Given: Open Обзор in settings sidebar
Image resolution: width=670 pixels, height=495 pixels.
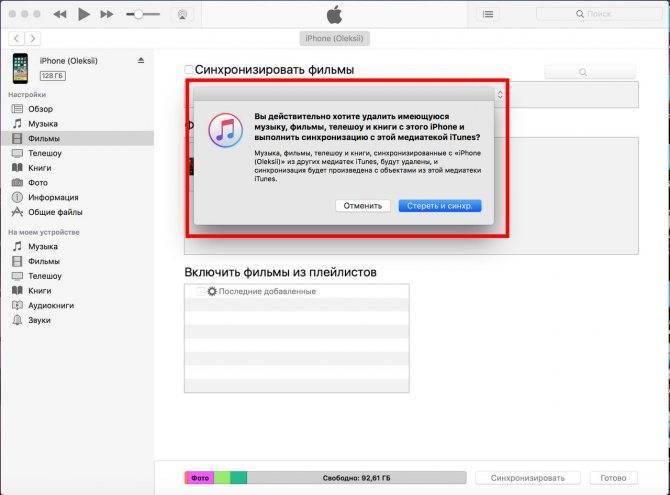Looking at the screenshot, I should (40, 109).
